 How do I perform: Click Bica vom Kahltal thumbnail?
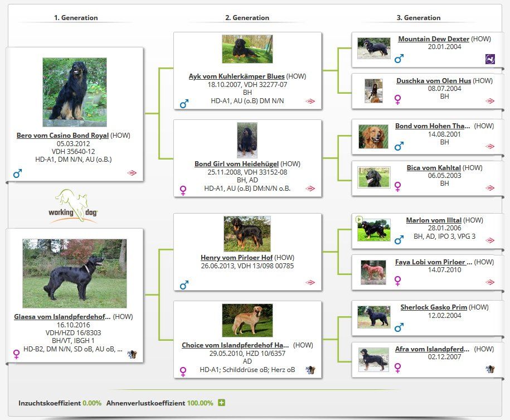pos(373,177)
